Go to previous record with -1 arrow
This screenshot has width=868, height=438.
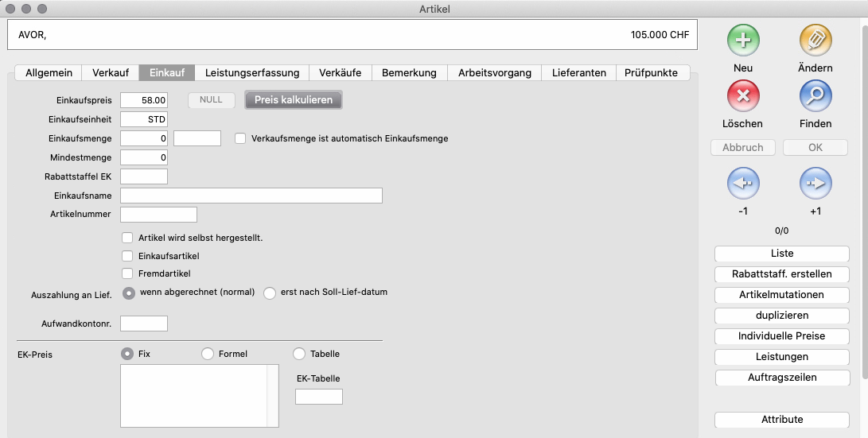click(743, 184)
